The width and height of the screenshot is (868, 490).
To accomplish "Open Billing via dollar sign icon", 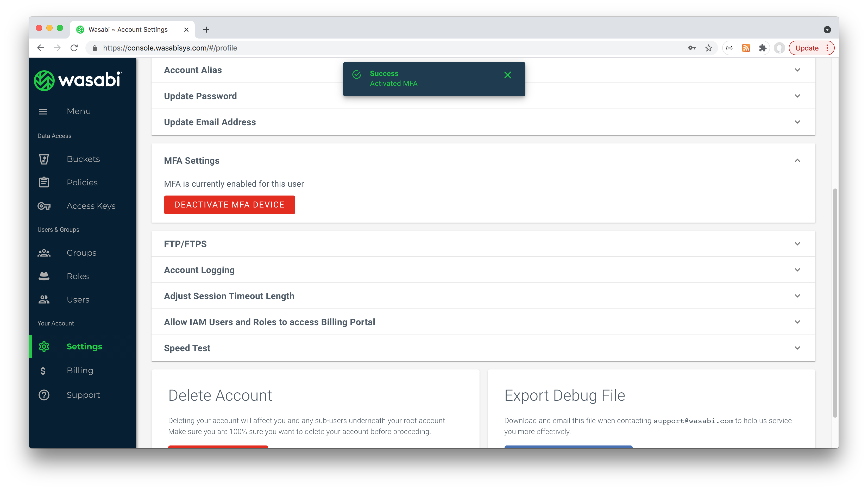I will pyautogui.click(x=43, y=371).
